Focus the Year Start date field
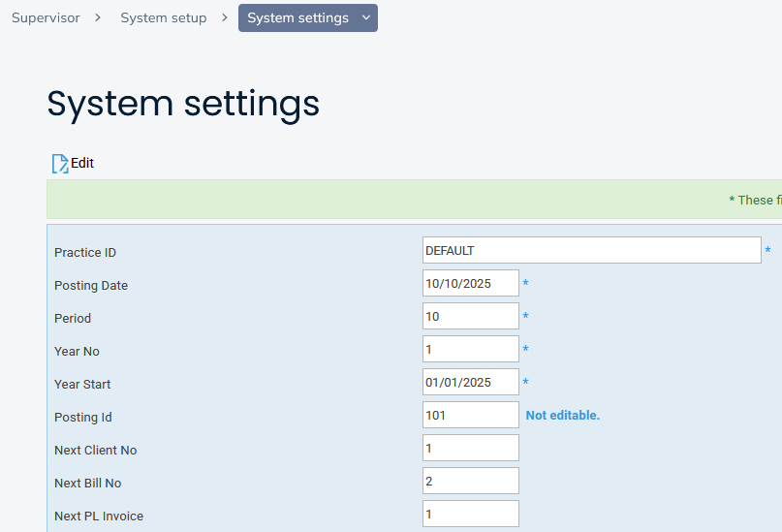This screenshot has height=532, width=782. pos(470,382)
